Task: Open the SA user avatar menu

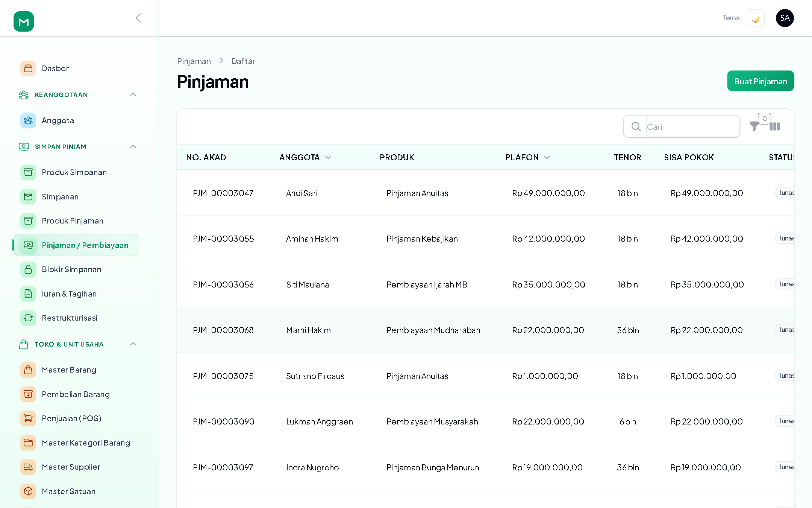Action: [785, 18]
